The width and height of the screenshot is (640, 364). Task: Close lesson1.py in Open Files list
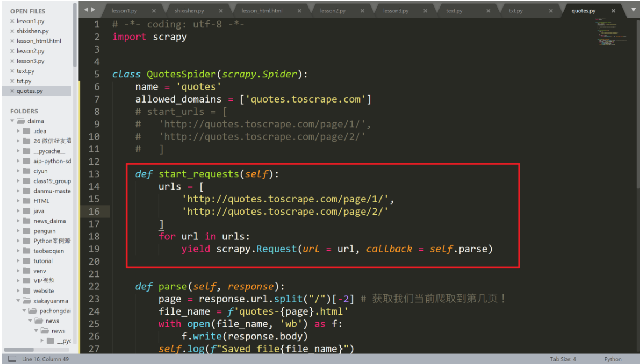12,21
